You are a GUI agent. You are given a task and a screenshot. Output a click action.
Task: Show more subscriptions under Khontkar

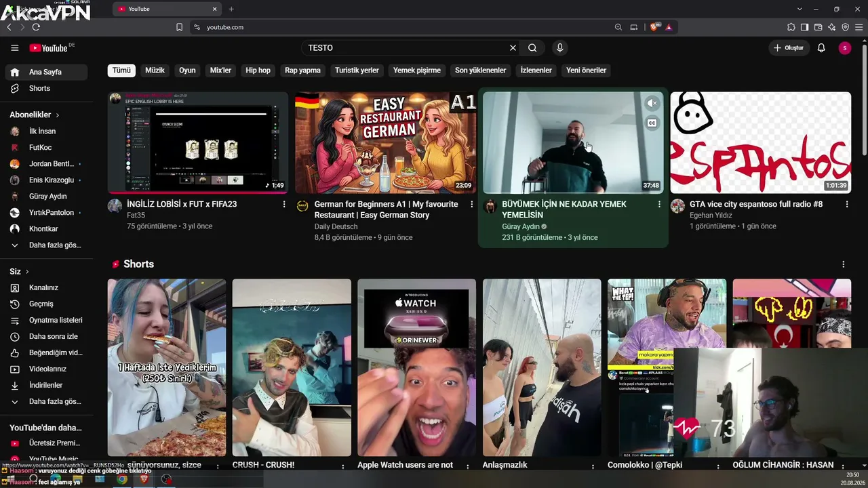[x=46, y=245]
